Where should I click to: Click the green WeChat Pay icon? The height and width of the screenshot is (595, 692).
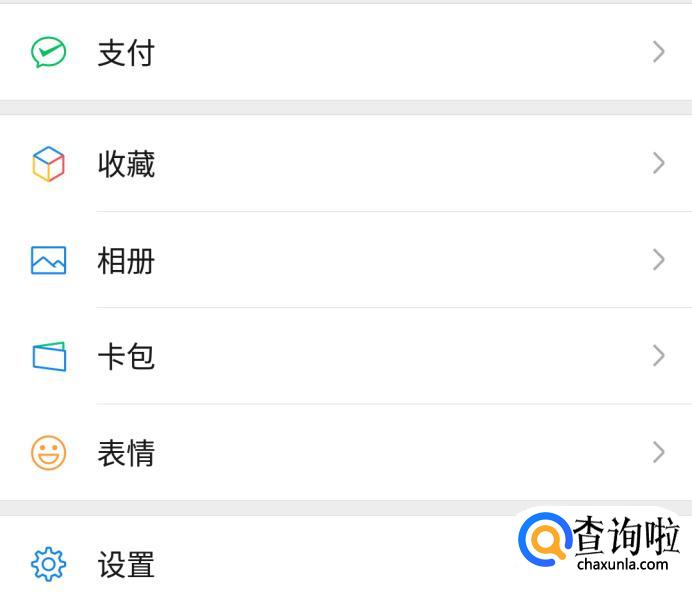pyautogui.click(x=48, y=52)
